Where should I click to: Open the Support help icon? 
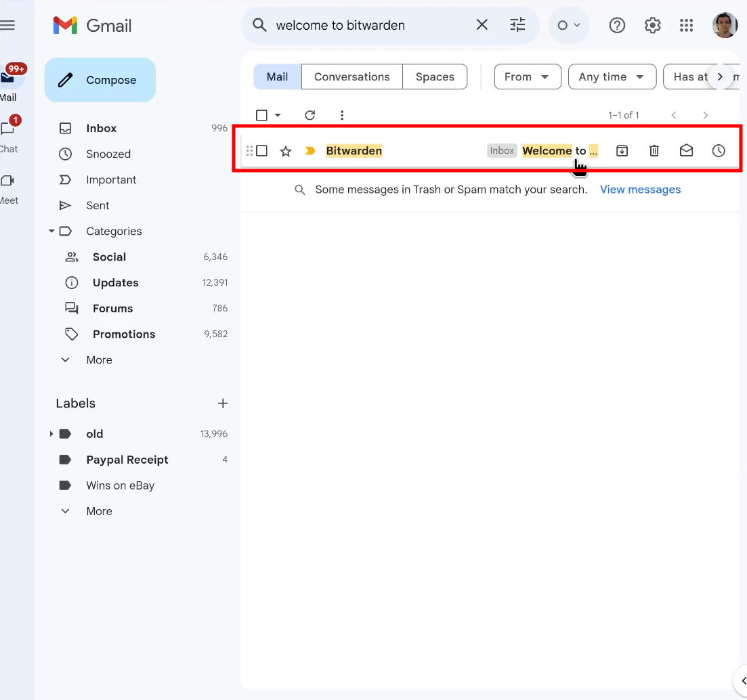(617, 25)
